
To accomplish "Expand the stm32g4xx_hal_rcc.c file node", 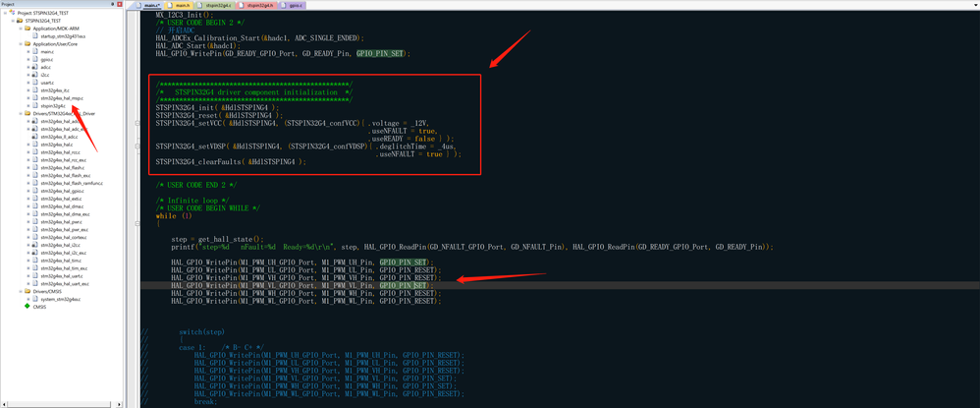I will point(28,152).
